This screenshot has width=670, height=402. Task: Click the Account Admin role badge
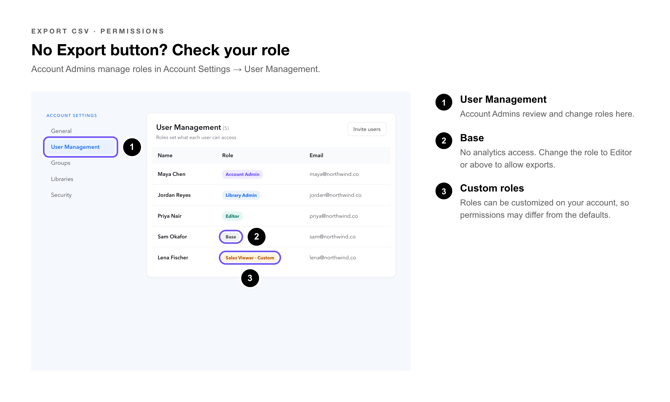tap(242, 174)
